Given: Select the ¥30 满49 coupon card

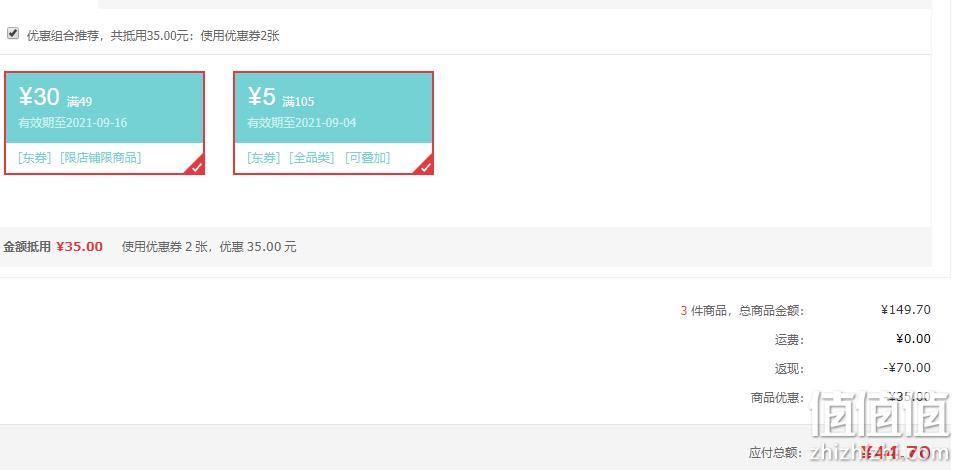Looking at the screenshot, I should tap(105, 123).
